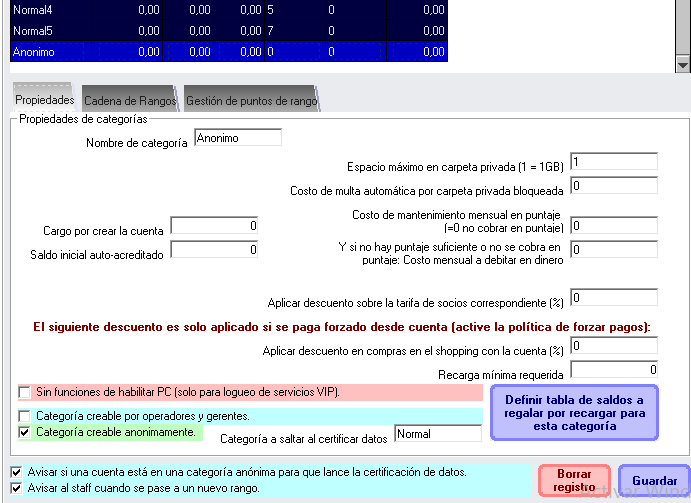Click the Espacio máximo en carpeta privada field

tap(614, 162)
